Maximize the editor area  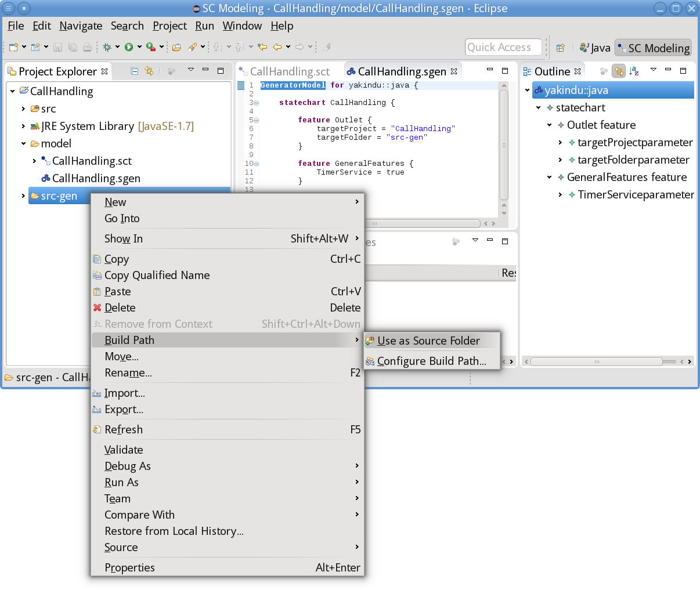point(505,70)
